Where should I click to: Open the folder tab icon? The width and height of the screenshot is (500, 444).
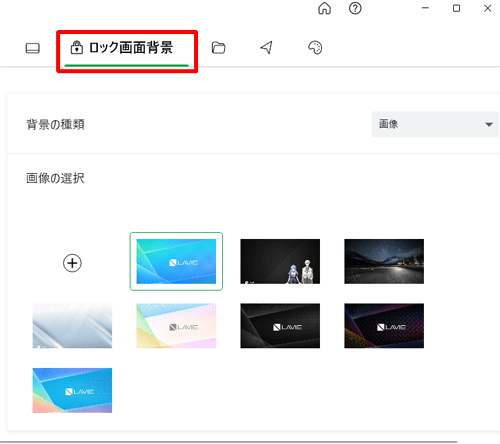click(219, 48)
